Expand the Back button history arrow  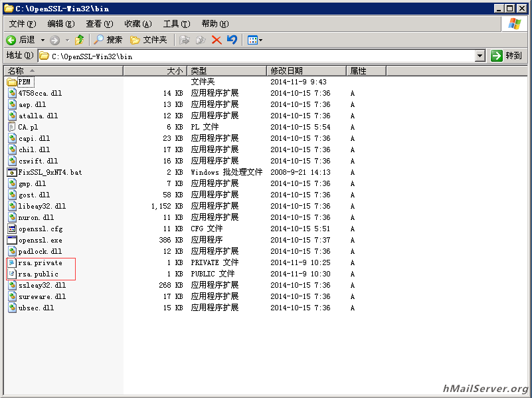[x=43, y=40]
